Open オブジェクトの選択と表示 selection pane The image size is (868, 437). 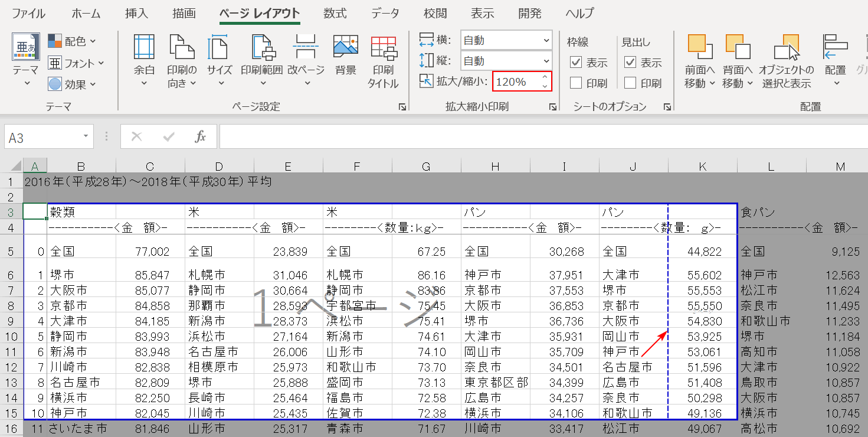pos(787,61)
